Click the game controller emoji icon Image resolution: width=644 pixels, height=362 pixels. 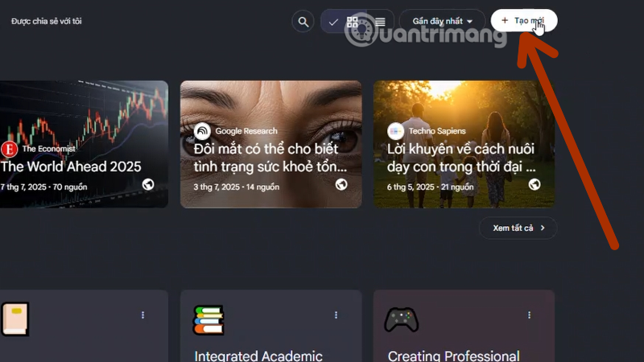pos(401,319)
